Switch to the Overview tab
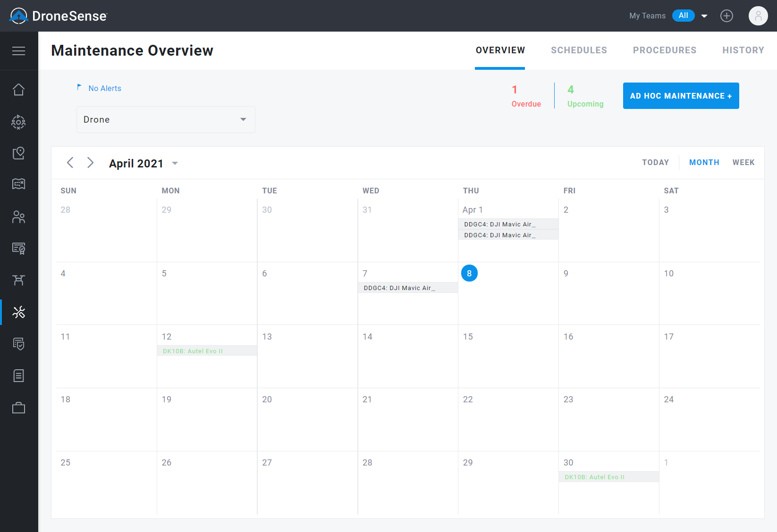 (500, 50)
